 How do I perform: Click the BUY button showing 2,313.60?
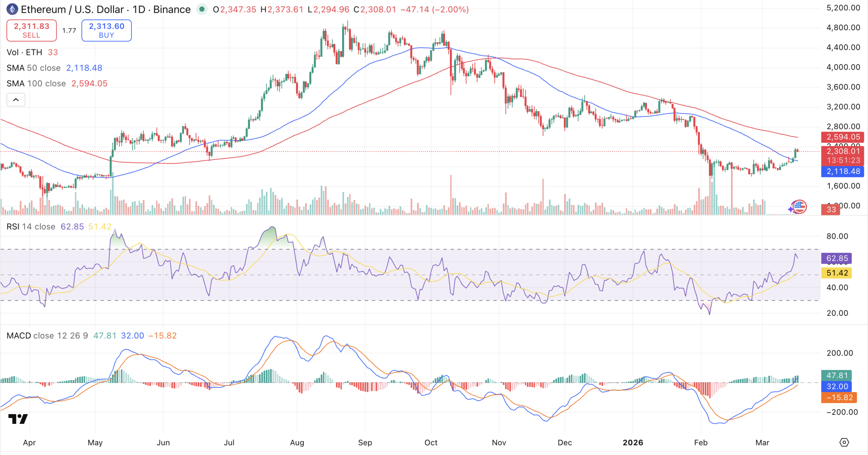click(x=106, y=30)
